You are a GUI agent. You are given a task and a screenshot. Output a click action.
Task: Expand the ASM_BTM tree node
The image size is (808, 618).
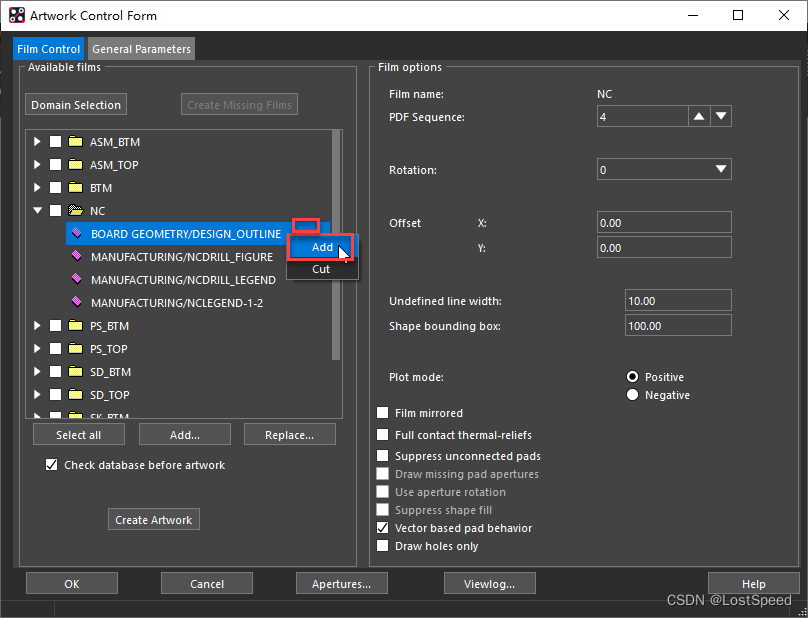pos(38,142)
